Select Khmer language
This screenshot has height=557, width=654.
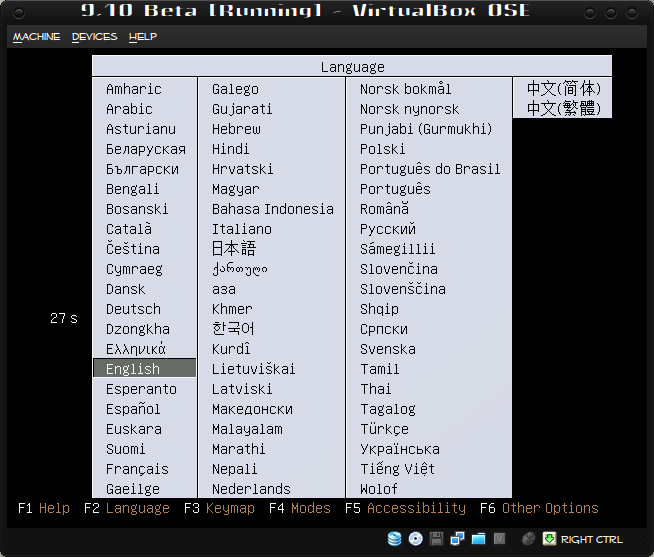pyautogui.click(x=232, y=309)
